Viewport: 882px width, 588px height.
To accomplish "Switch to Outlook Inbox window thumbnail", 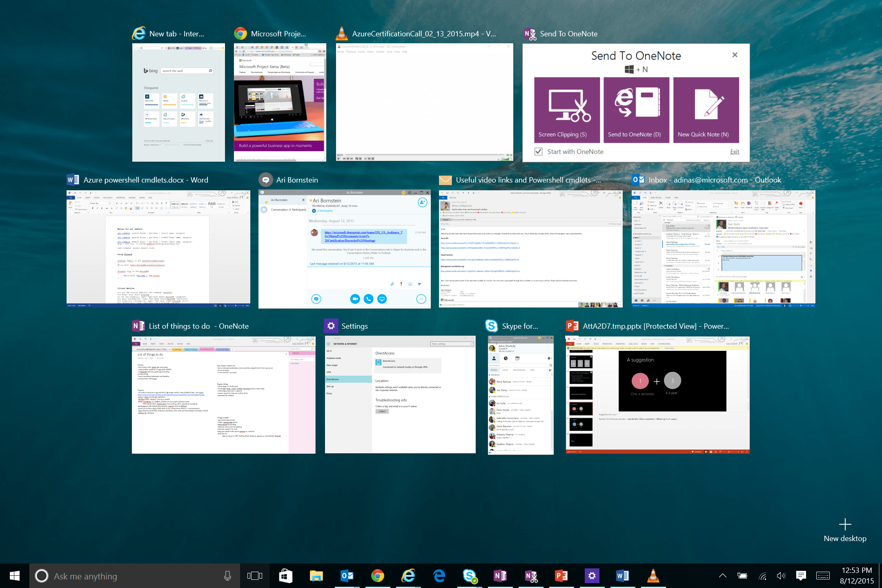I will (723, 249).
